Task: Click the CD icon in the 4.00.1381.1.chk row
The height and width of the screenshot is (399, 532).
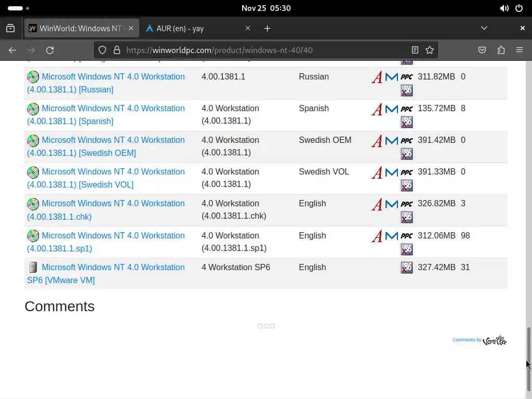Action: (x=33, y=204)
